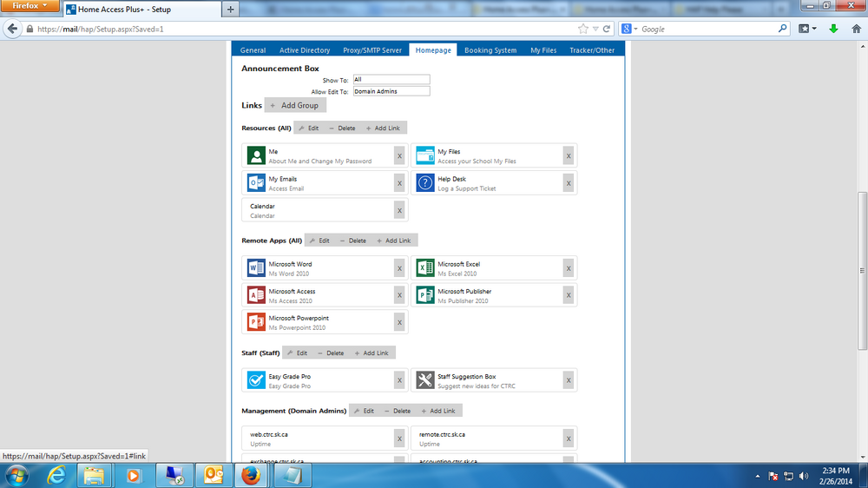Click the search magnifier icon
The height and width of the screenshot is (488, 868).
click(x=782, y=29)
